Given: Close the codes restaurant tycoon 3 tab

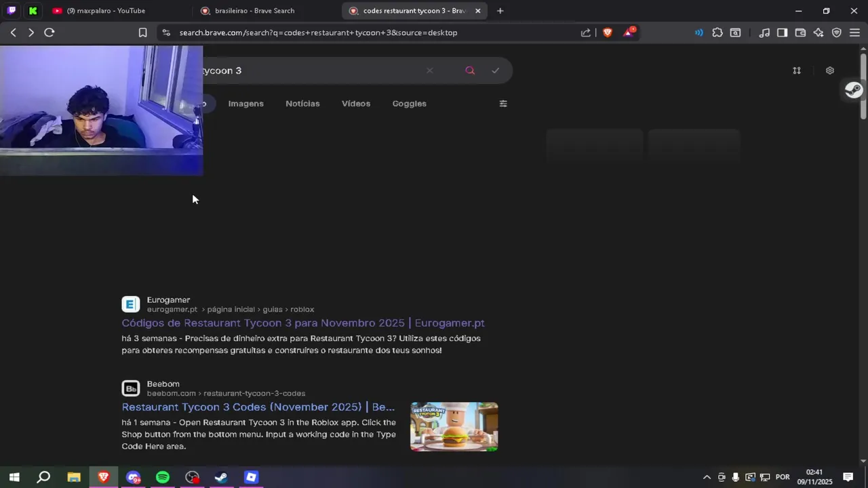Looking at the screenshot, I should (x=478, y=11).
